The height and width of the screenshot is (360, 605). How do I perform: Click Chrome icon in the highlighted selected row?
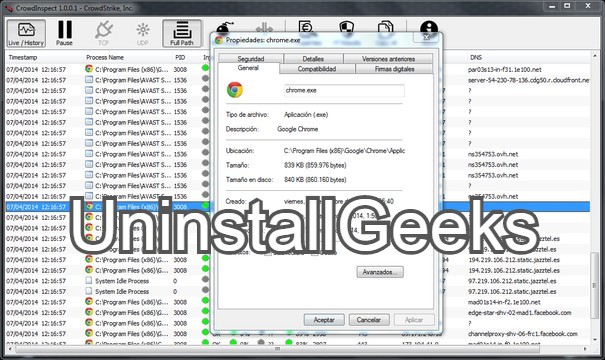[x=89, y=206]
